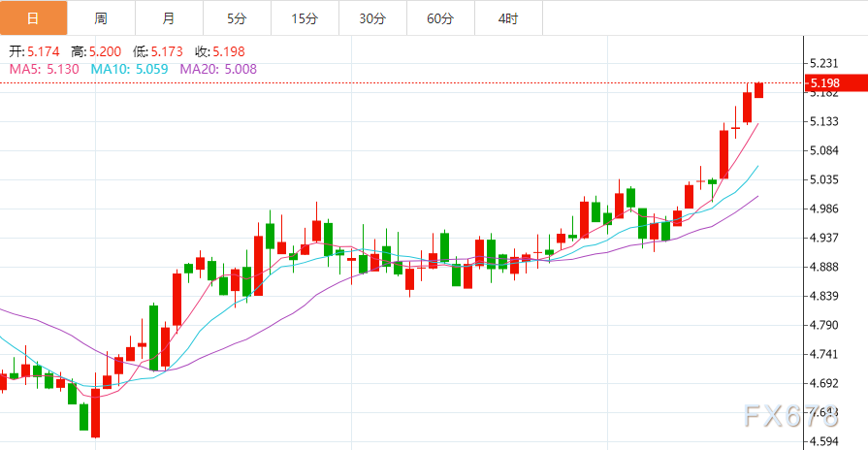The image size is (868, 450).
Task: Click the MA10: 5.059 indicator label
Action: click(130, 69)
